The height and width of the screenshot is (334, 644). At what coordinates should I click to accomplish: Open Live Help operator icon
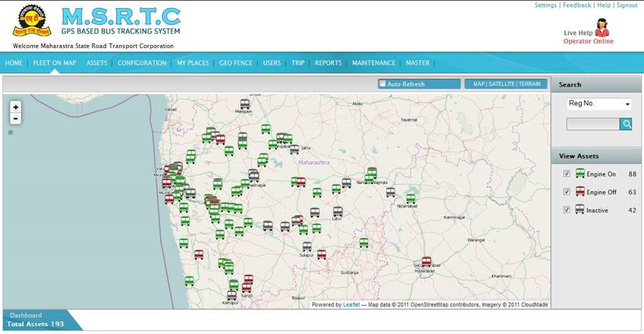coord(602,28)
